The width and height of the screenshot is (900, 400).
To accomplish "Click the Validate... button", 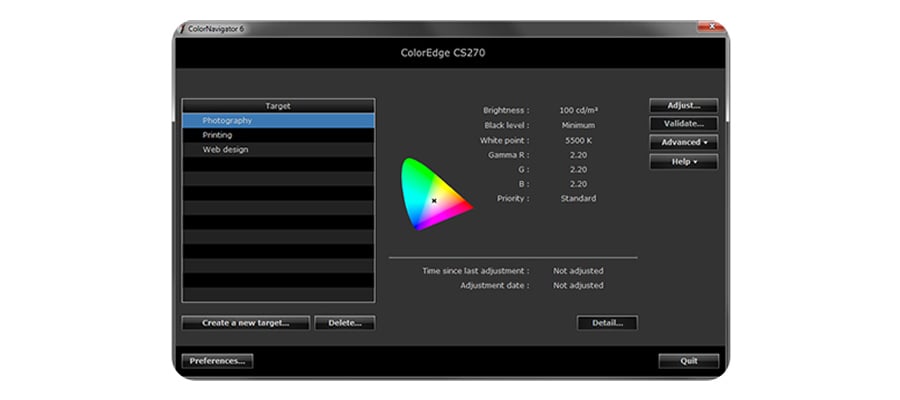I will (x=684, y=123).
